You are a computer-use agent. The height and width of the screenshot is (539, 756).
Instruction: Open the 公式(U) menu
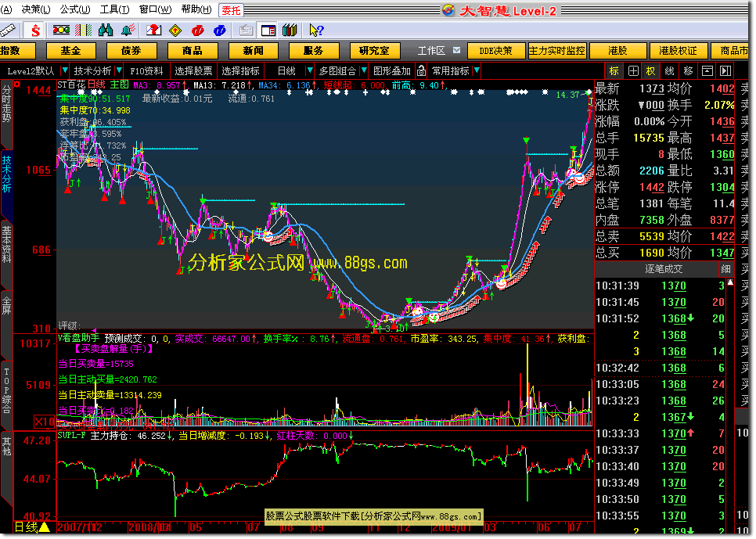click(x=74, y=9)
